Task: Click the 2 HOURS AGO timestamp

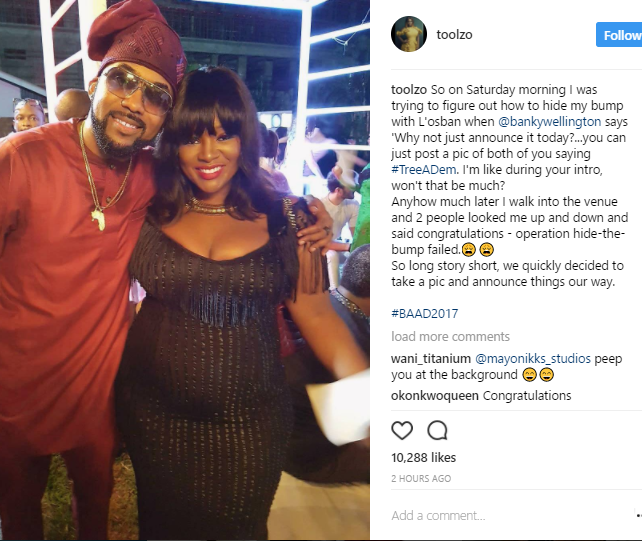Action: 421,478
